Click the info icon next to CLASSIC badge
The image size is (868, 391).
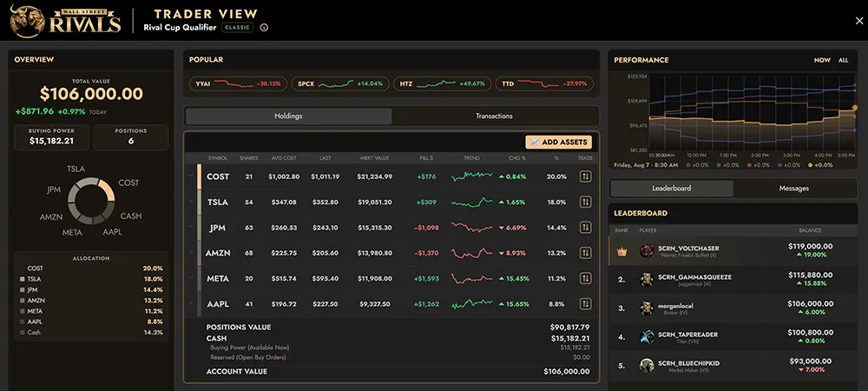(264, 28)
